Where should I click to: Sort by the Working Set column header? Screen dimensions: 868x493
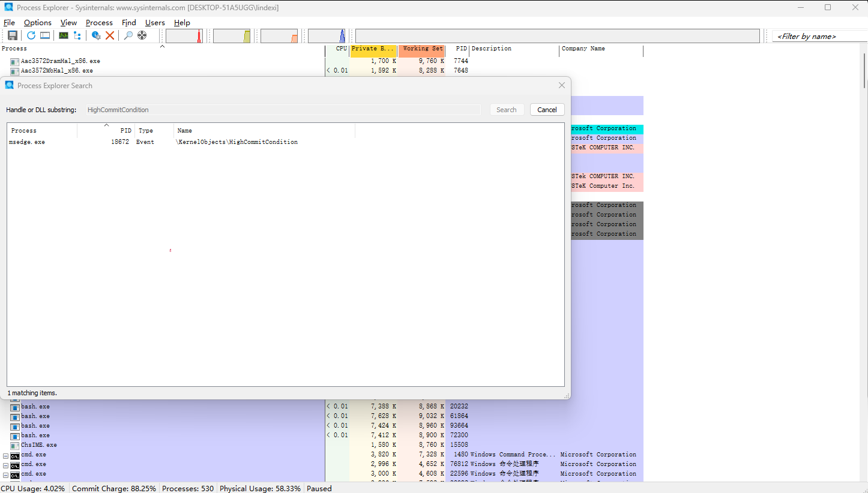pos(422,49)
